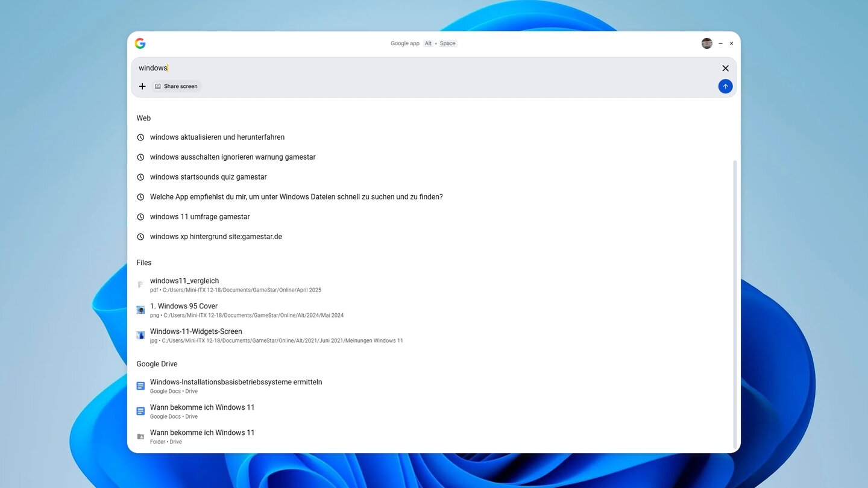The image size is (868, 488).
Task: Click history icon beside 'windows ausschalten ignorieren'
Action: click(x=140, y=157)
